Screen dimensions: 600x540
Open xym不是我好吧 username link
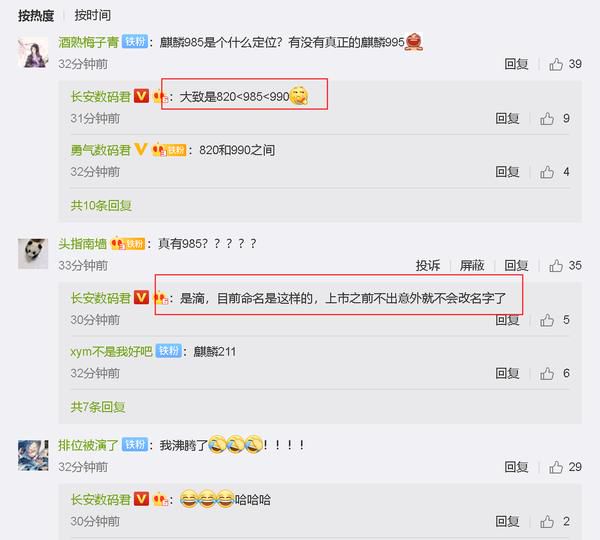click(111, 351)
